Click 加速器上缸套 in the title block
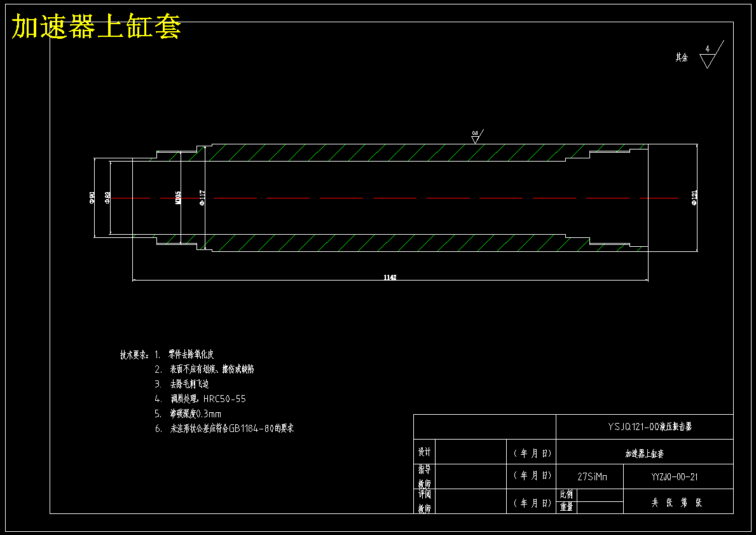Screen dimensions: 756x535 tap(645, 454)
